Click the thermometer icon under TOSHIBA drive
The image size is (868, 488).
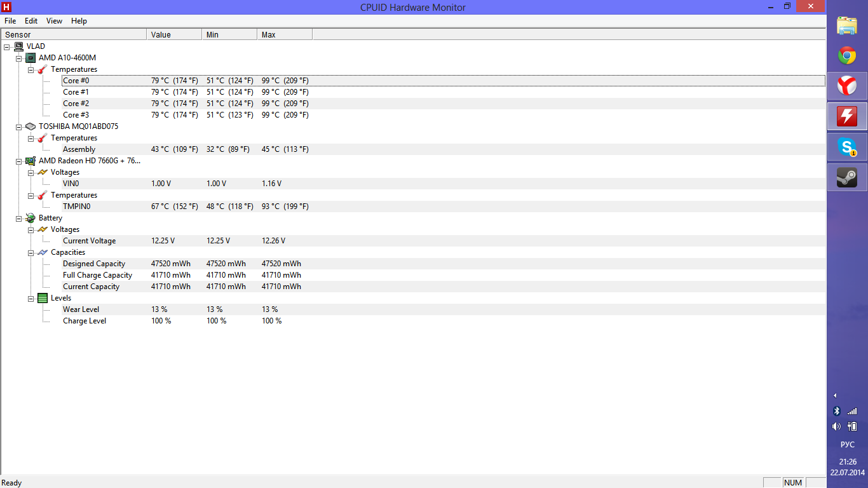[43, 138]
